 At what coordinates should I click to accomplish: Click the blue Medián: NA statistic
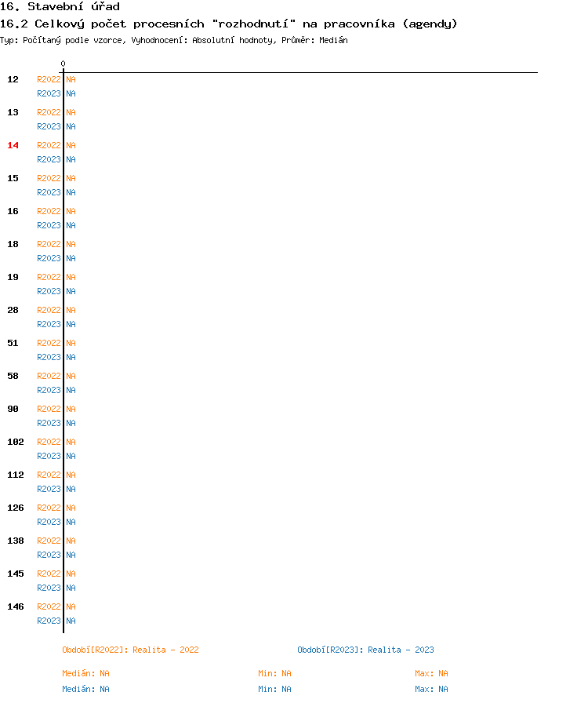pos(85,689)
